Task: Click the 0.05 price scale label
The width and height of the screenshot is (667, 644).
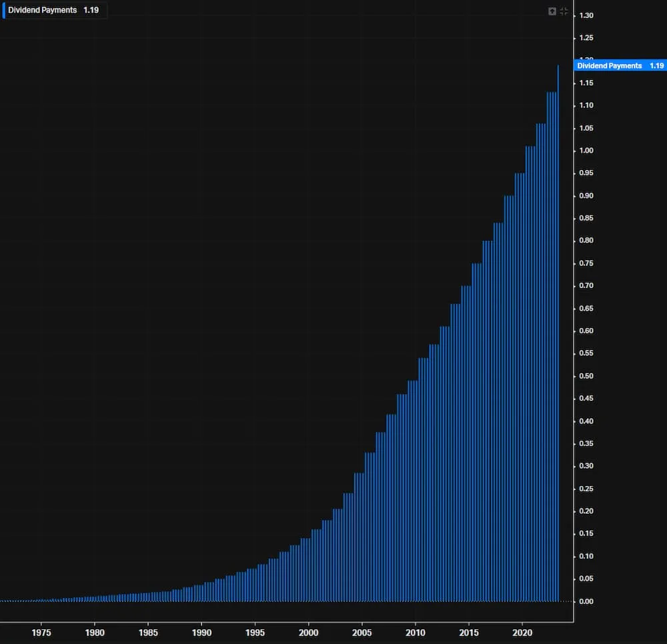Action: click(586, 579)
